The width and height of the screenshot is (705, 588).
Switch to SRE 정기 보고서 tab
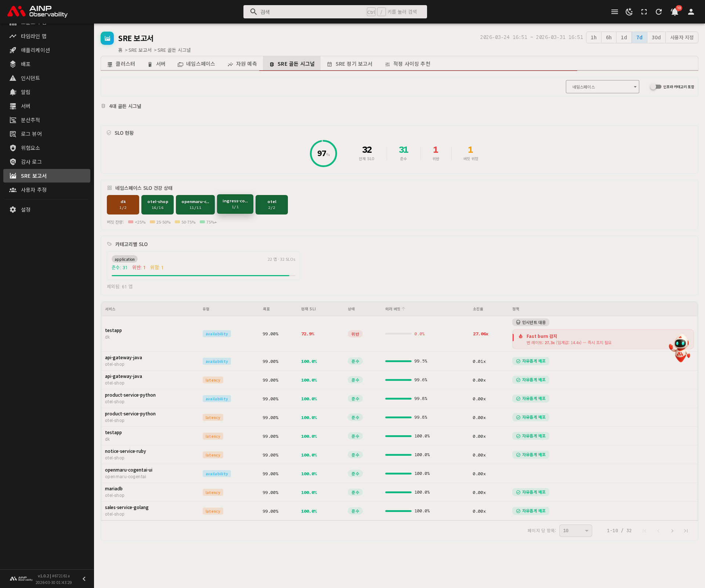pyautogui.click(x=350, y=64)
